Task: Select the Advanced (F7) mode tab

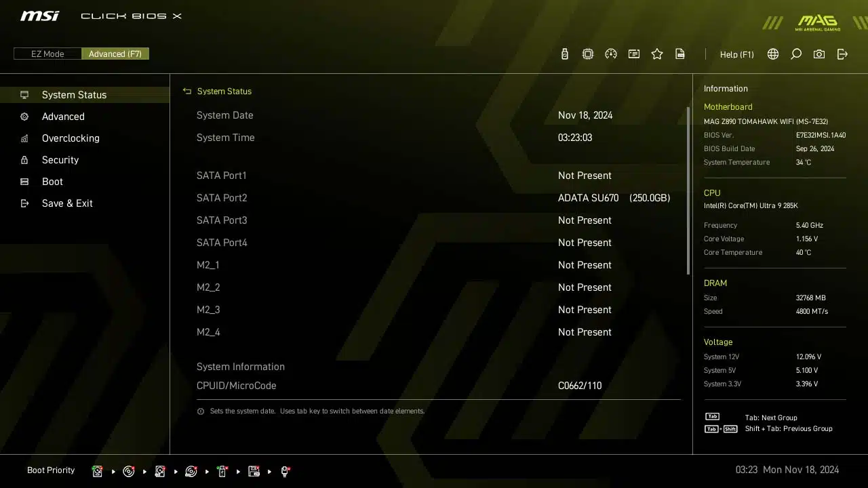Action: tap(115, 54)
